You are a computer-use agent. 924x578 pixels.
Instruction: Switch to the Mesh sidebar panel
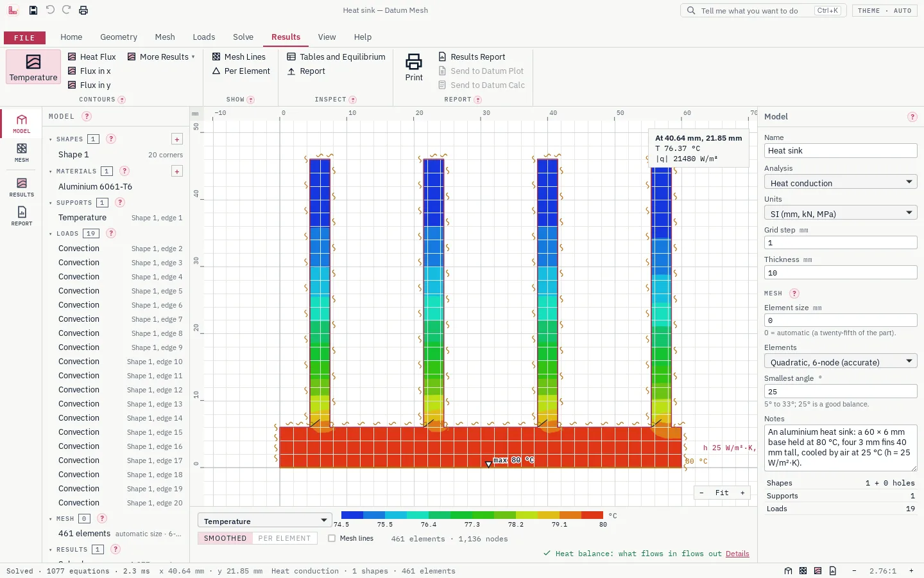22,153
